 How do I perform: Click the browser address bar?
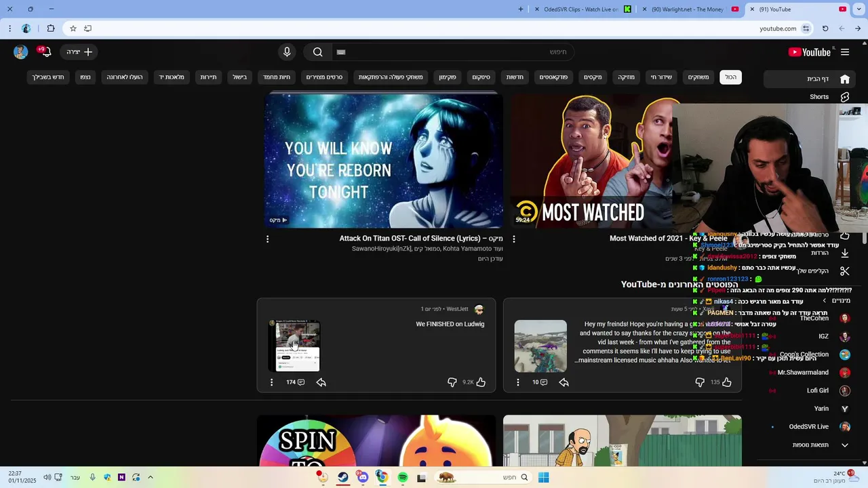[448, 28]
